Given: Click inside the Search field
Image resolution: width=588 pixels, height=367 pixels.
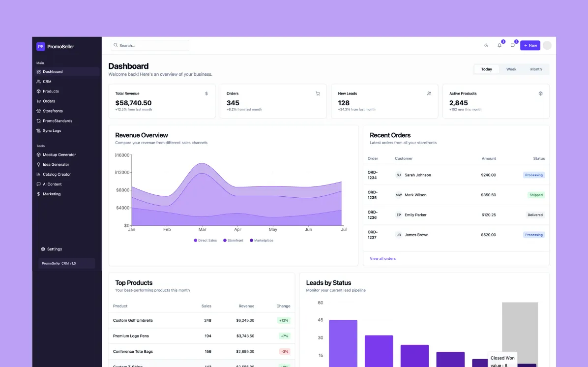Looking at the screenshot, I should point(149,45).
